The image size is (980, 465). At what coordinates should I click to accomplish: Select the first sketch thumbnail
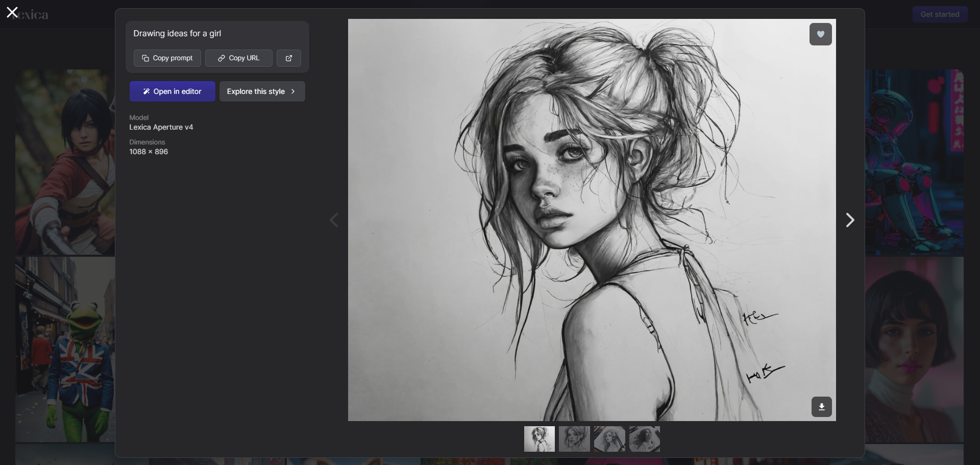[540, 439]
